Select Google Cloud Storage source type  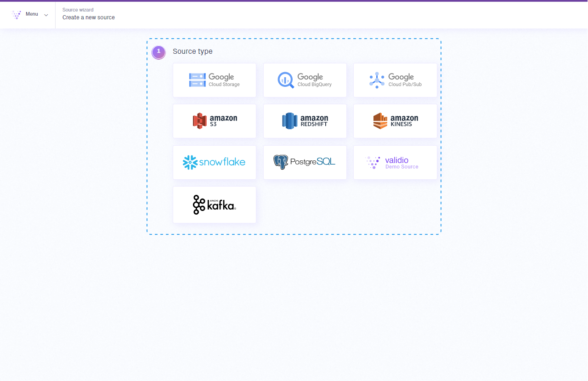click(215, 80)
